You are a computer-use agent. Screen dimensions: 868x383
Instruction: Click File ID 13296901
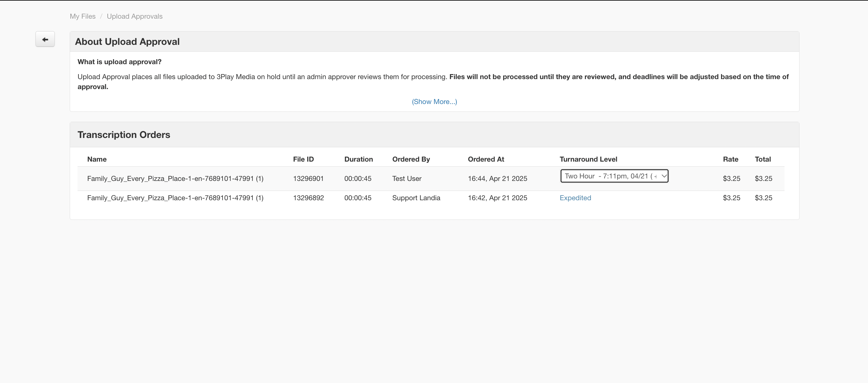[x=308, y=179]
